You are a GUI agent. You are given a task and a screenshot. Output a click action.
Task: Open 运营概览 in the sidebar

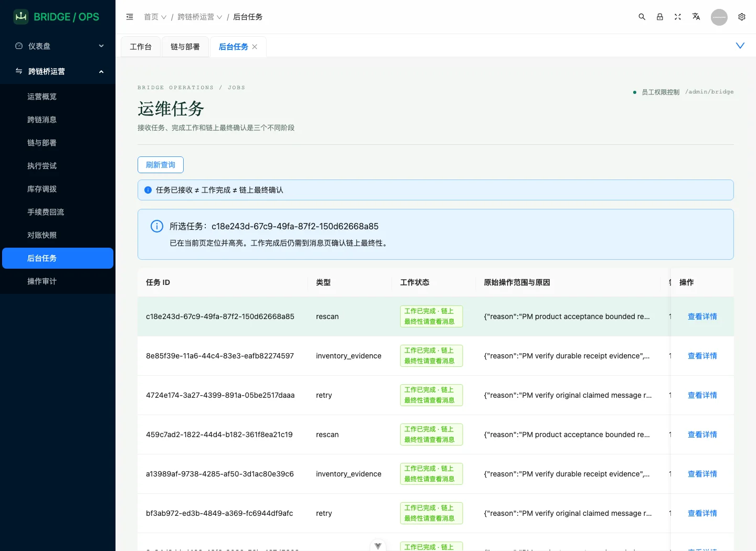[58, 97]
